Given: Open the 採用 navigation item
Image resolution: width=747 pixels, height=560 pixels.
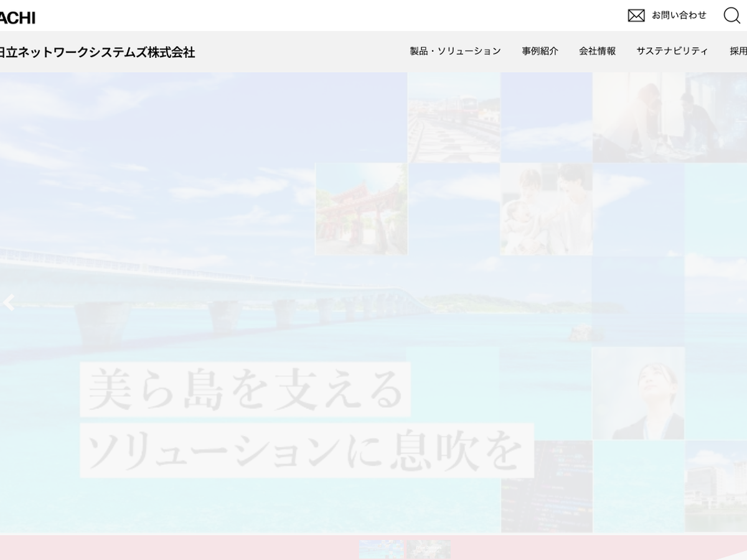Looking at the screenshot, I should coord(738,52).
